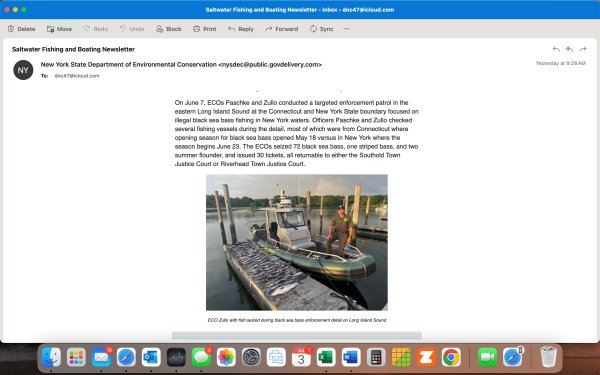Open the Photos app in the dock

click(x=226, y=357)
